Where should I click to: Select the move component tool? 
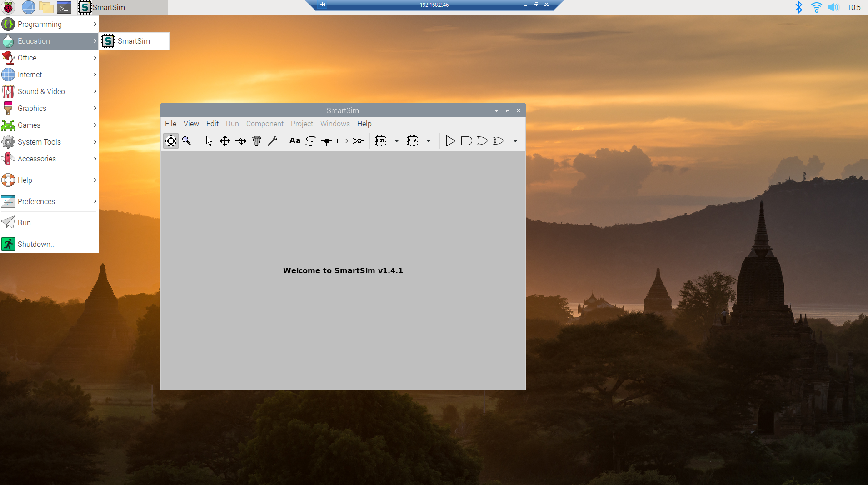[x=225, y=141]
